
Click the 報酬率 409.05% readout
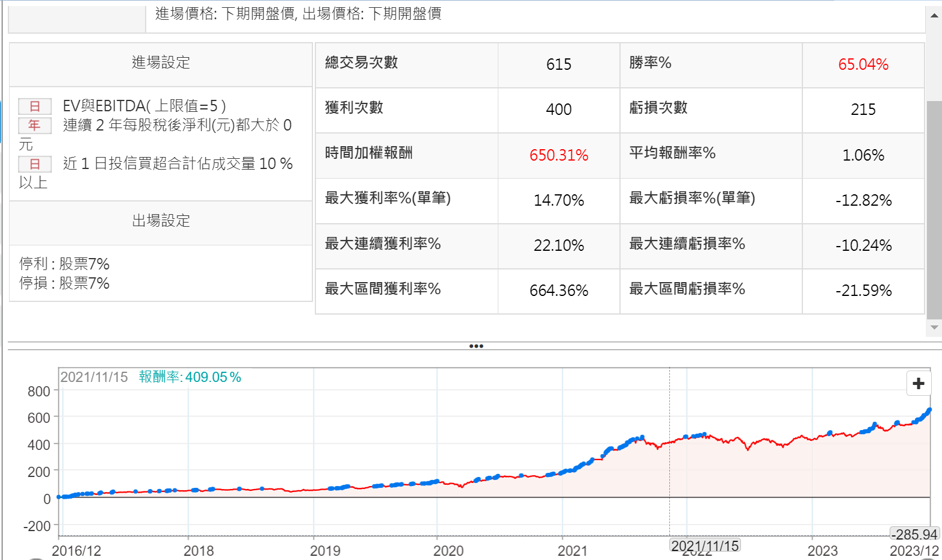(x=190, y=377)
